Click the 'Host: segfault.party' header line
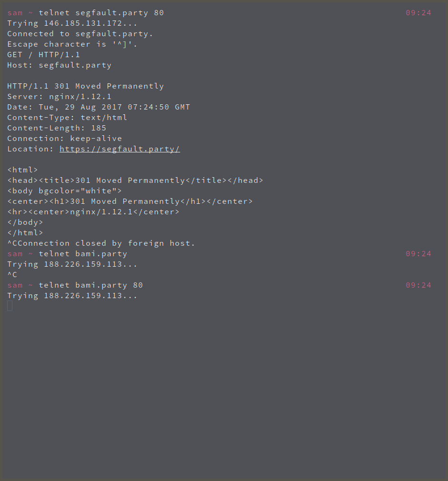 pyautogui.click(x=59, y=65)
